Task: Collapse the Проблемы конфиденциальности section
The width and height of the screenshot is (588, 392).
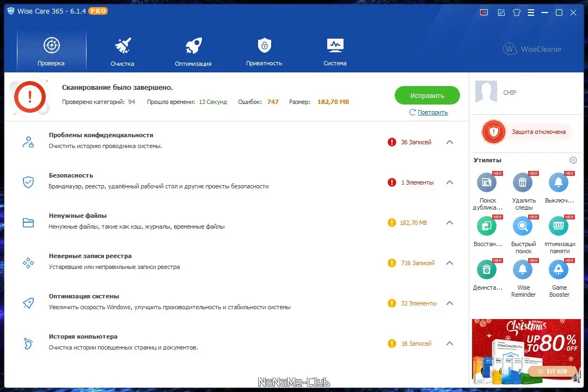Action: pos(450,142)
